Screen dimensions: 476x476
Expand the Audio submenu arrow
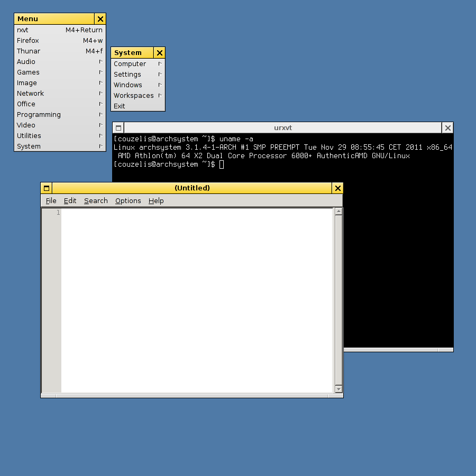tap(101, 62)
